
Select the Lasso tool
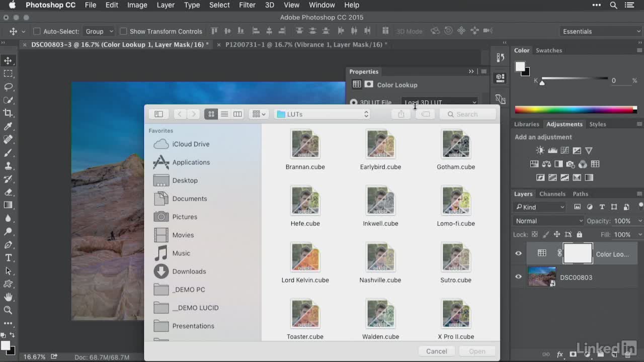(8, 87)
